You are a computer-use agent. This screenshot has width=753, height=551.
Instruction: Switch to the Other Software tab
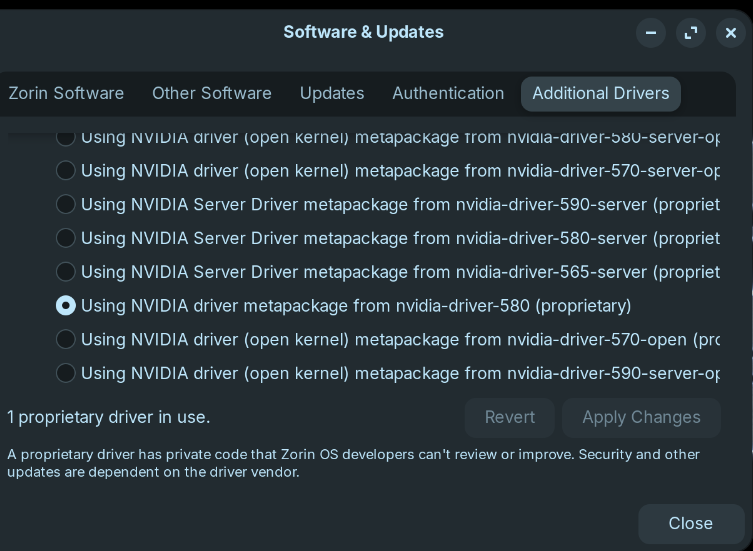tap(212, 93)
